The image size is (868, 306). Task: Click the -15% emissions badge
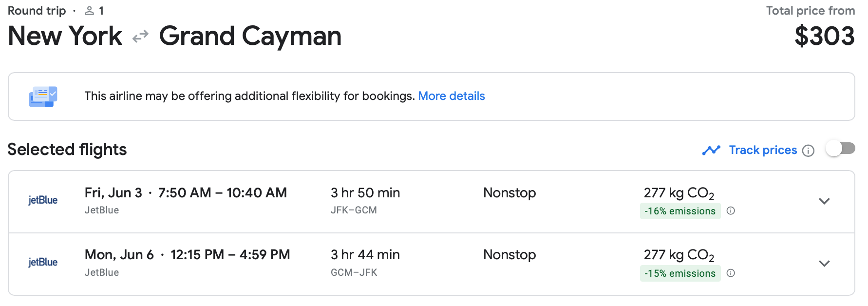(x=680, y=273)
